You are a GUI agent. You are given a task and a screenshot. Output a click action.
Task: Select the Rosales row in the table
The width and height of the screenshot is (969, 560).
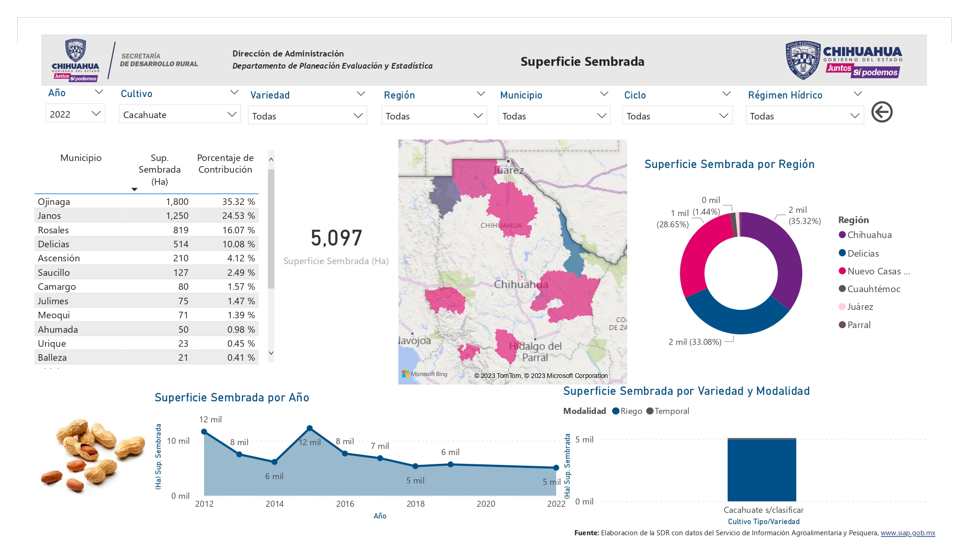coord(146,230)
